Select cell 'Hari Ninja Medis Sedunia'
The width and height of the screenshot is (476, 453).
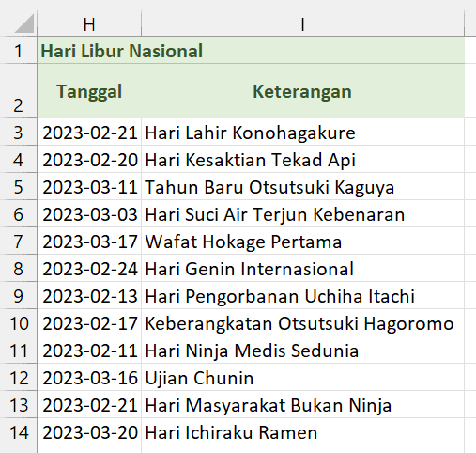click(x=302, y=350)
